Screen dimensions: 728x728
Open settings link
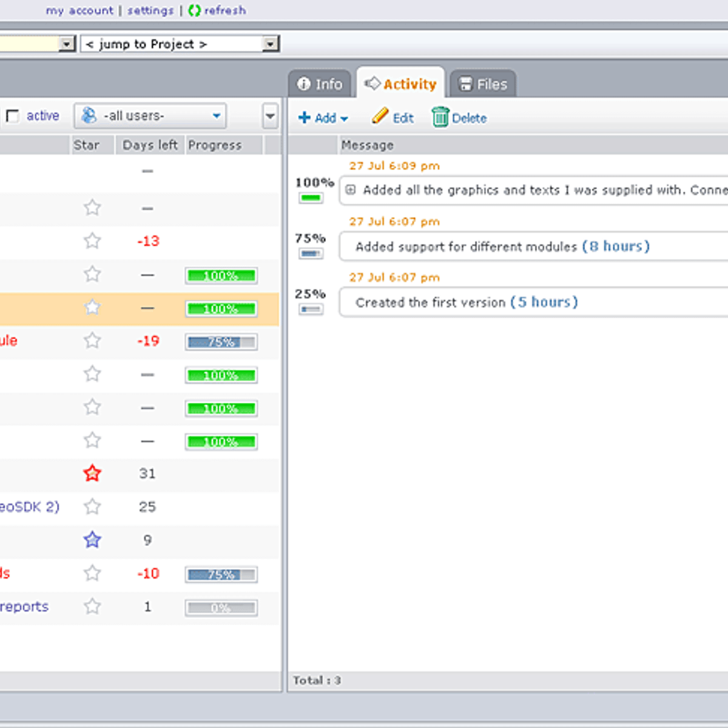tap(150, 10)
